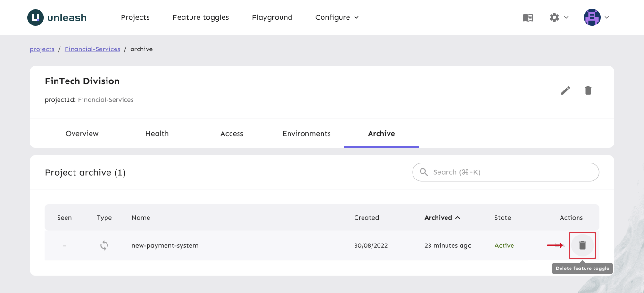Image resolution: width=644 pixels, height=293 pixels.
Task: Follow the projects breadcrumb link
Action: [42, 49]
